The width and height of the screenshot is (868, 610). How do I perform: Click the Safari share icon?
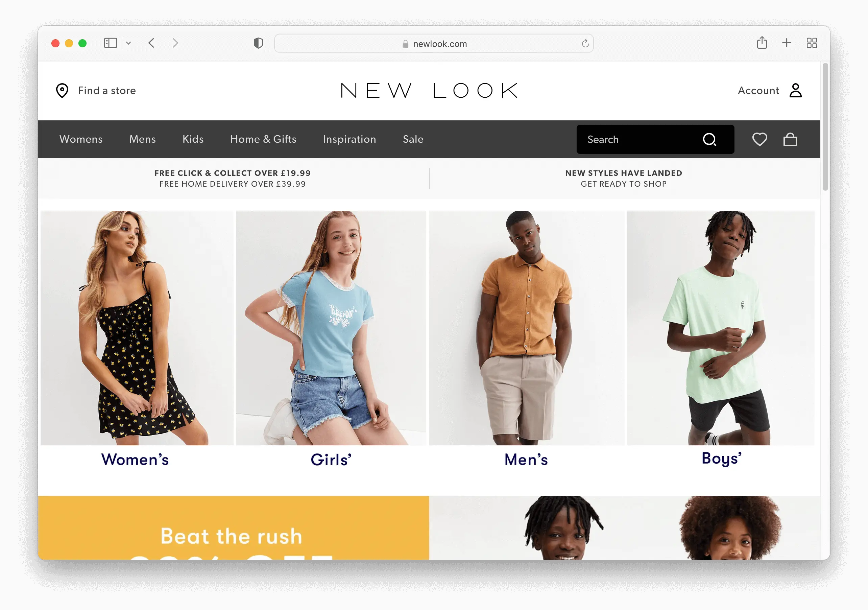pyautogui.click(x=762, y=43)
